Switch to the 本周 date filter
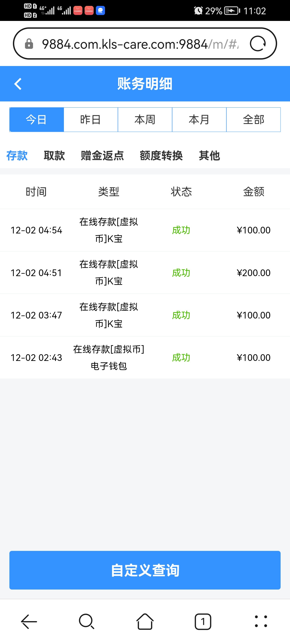 [x=145, y=120]
